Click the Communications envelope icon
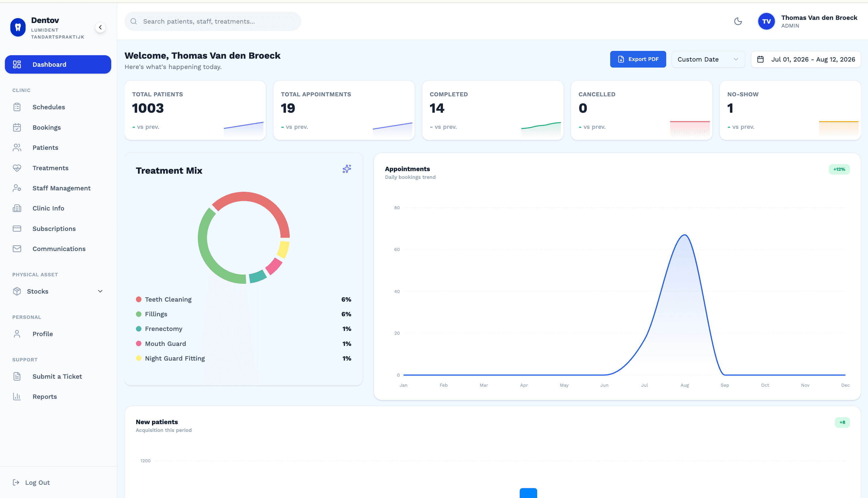The image size is (868, 498). [x=17, y=249]
